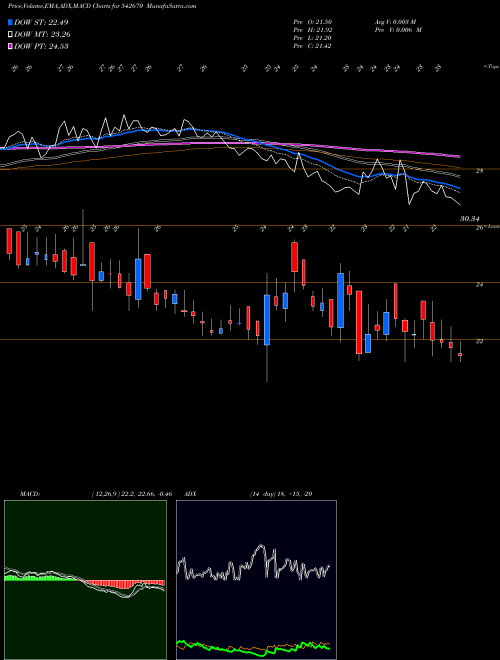
Task: Click the 'ADX' panel heading
Action: click(x=191, y=494)
